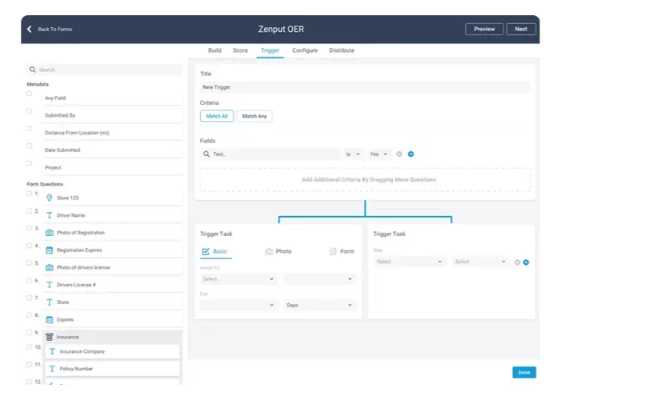Screen dimensions: 650x400
Task: Click the blue plus icon in right Trigger Task
Action: coord(526,262)
